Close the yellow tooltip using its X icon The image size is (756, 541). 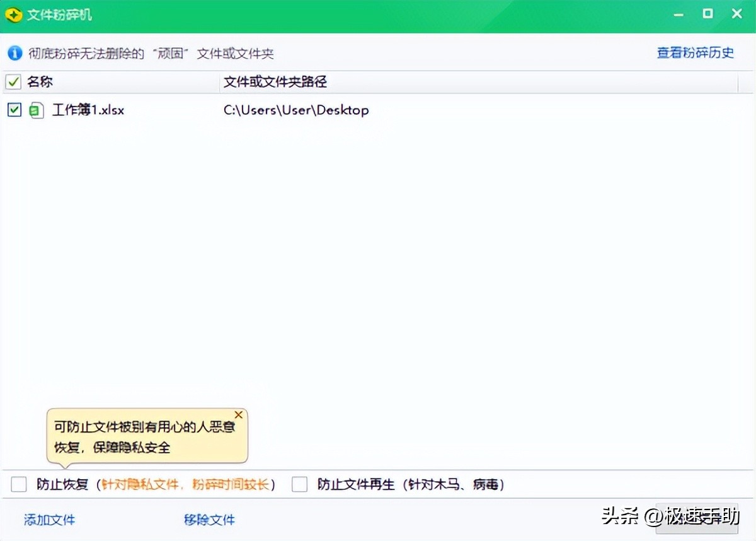pyautogui.click(x=238, y=415)
